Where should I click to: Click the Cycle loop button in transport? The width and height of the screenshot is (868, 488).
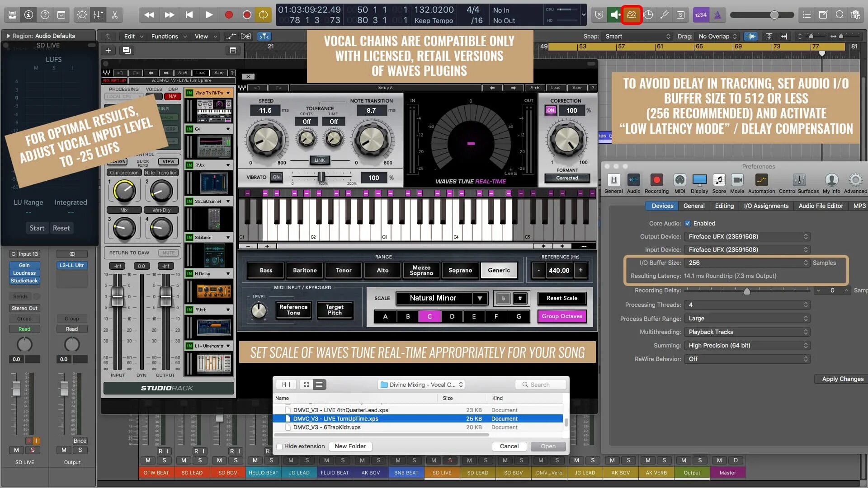tap(263, 15)
